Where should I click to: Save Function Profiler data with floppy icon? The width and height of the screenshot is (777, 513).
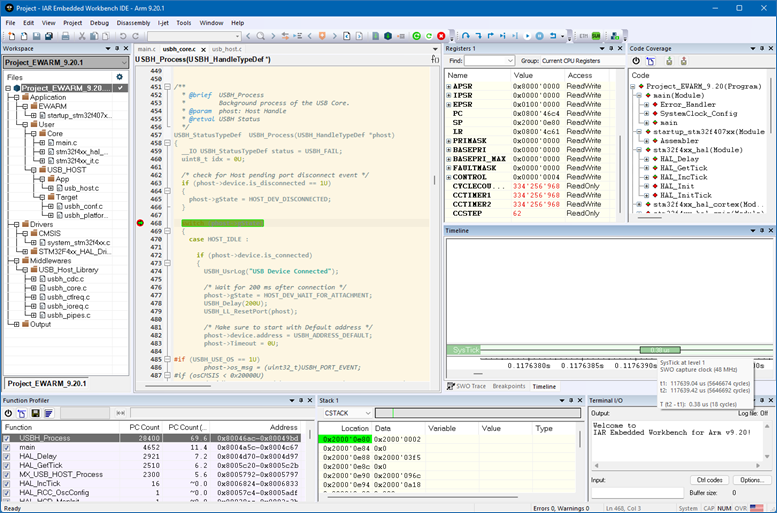[35, 413]
